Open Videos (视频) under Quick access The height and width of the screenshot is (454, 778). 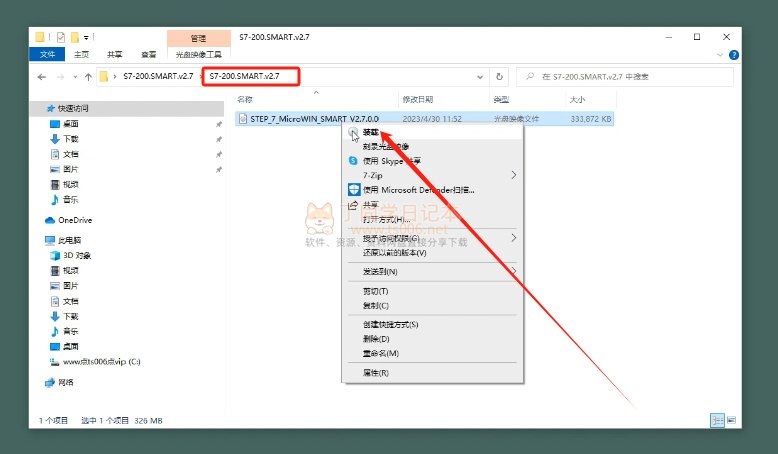pos(70,185)
